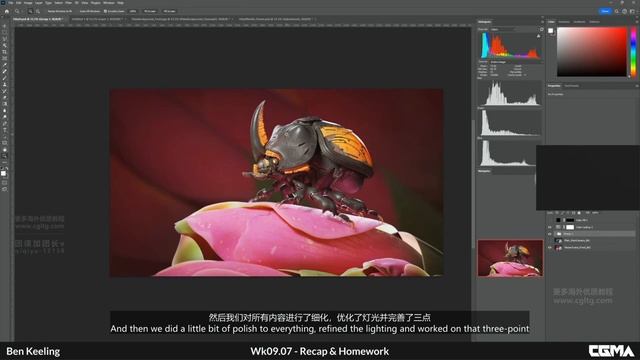640x360 pixels.
Task: Click the Group 1 folder icon
Action: tap(559, 234)
